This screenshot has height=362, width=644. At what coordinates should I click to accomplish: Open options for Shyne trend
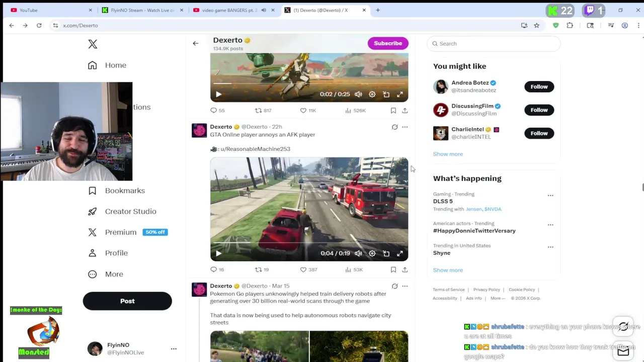tap(550, 247)
